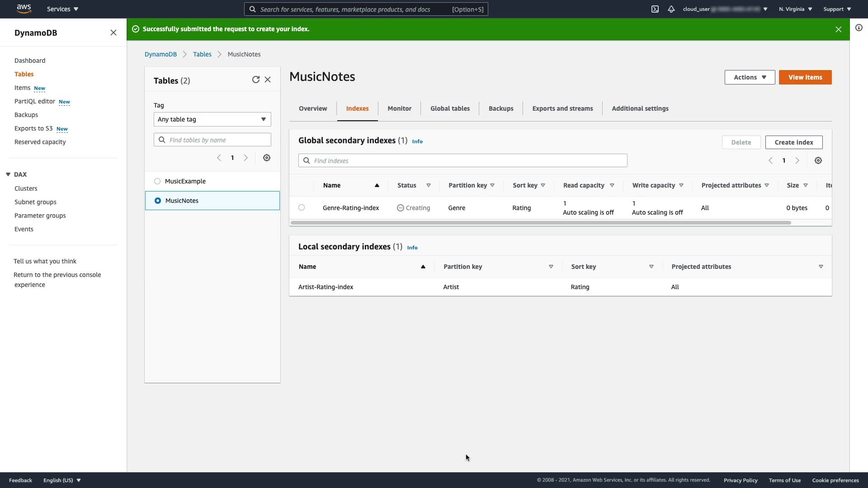Refresh the Tables list

point(255,80)
